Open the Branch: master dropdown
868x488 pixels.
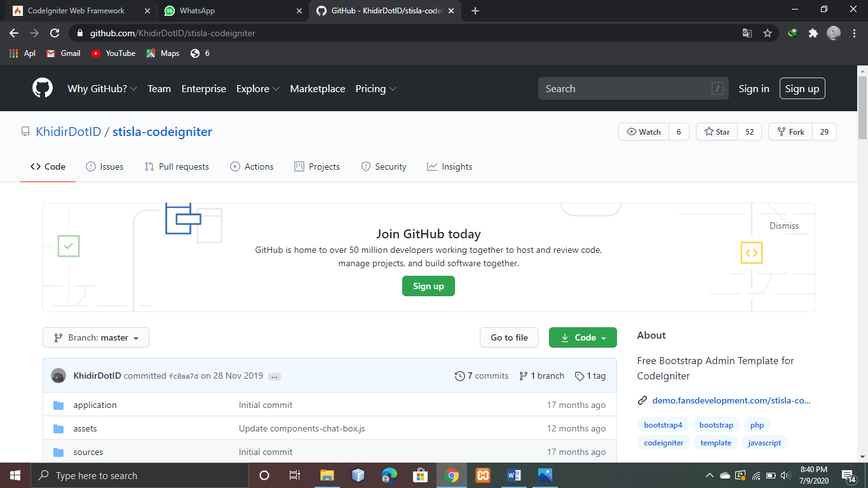tap(96, 337)
